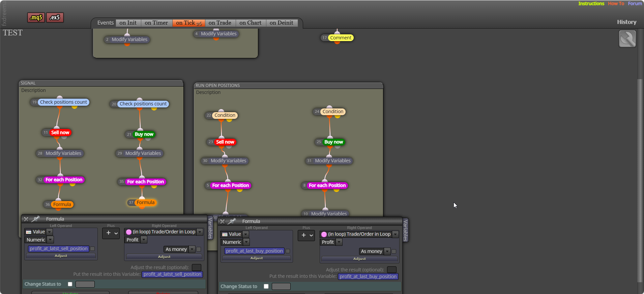Screen dimensions: 644x294
Task: Close the right Formula panel
Action: (223, 221)
